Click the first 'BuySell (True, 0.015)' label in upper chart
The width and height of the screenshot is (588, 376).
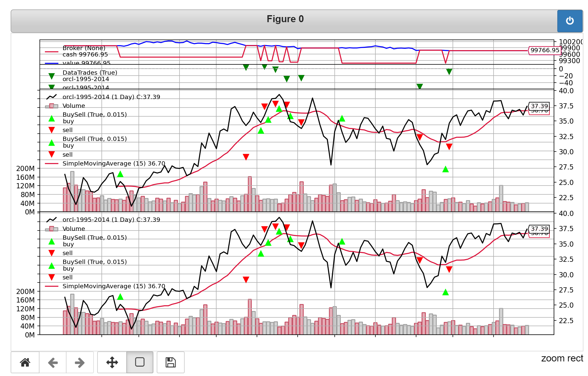coord(94,115)
